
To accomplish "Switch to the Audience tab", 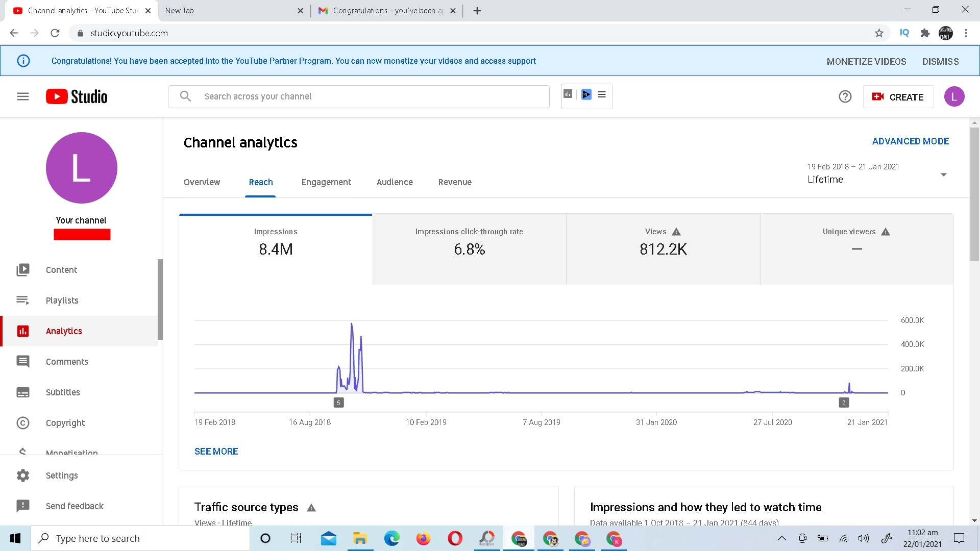I will point(395,182).
